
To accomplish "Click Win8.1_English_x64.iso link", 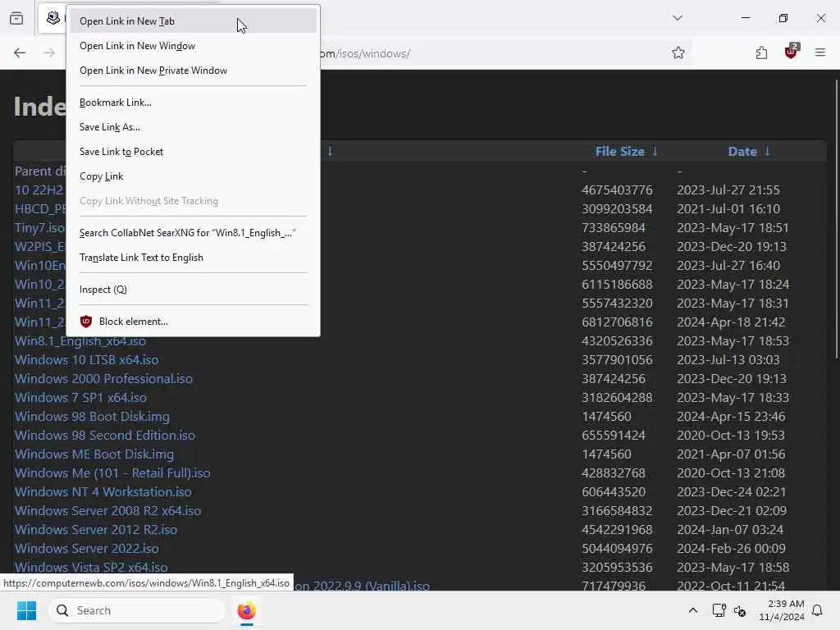I will [80, 342].
